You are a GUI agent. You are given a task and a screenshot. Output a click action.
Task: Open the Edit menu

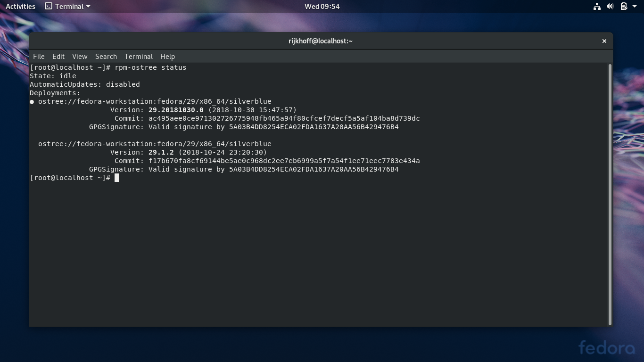[58, 57]
